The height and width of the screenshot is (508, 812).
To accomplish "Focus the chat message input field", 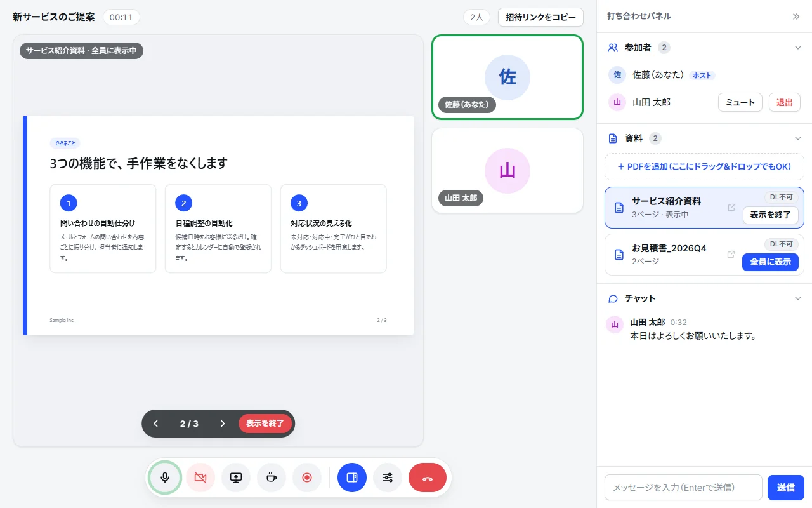I will coord(683,488).
